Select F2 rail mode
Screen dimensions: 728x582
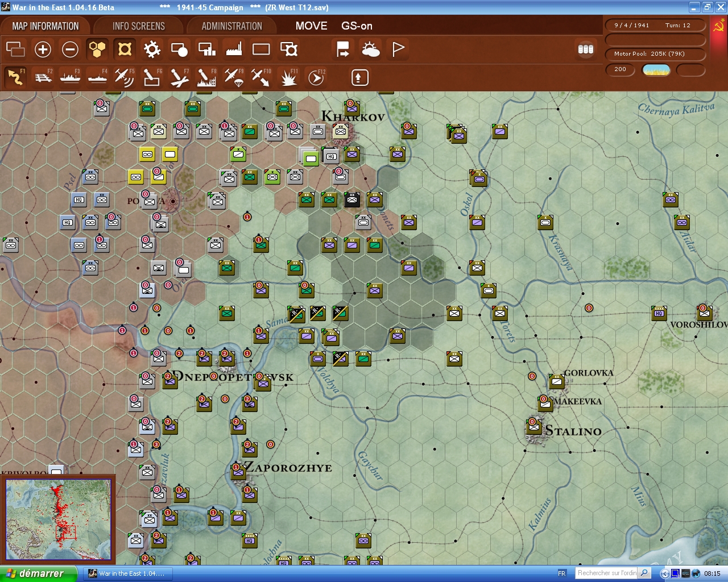tap(43, 77)
